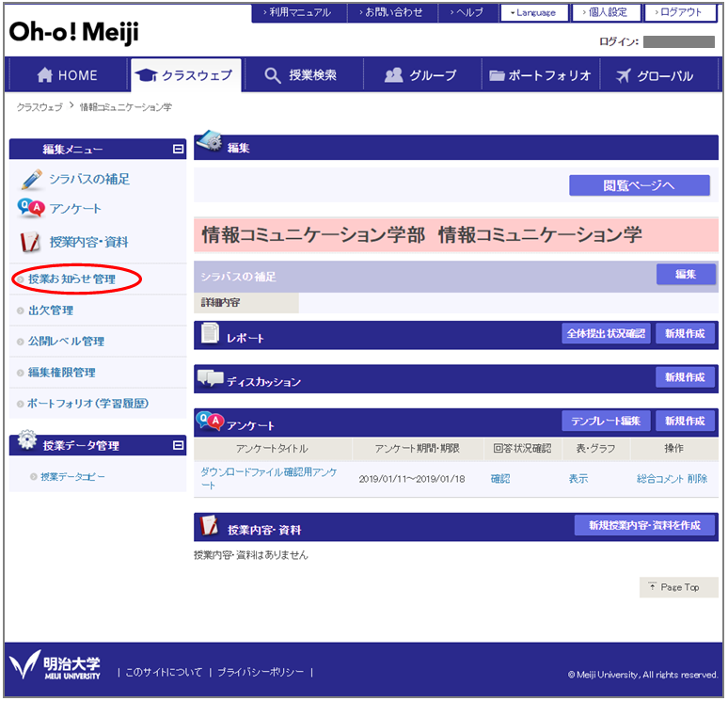Screen dimensions: 728x701
Task: Click the Page Top button
Action: [x=679, y=588]
